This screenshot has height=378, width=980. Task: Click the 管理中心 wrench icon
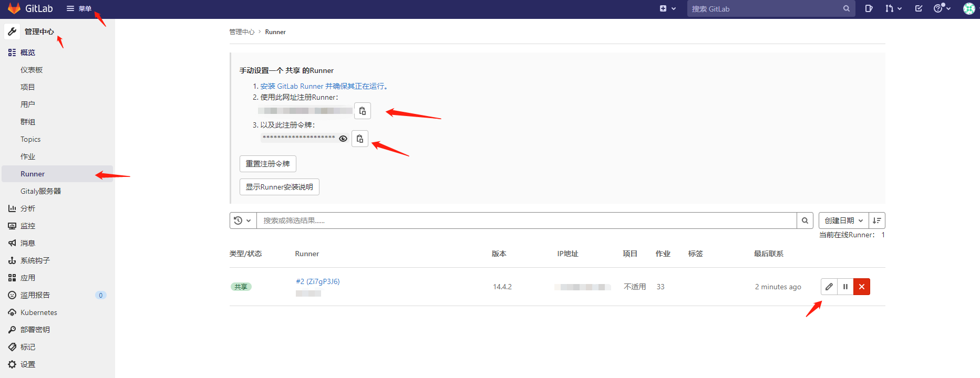(12, 31)
